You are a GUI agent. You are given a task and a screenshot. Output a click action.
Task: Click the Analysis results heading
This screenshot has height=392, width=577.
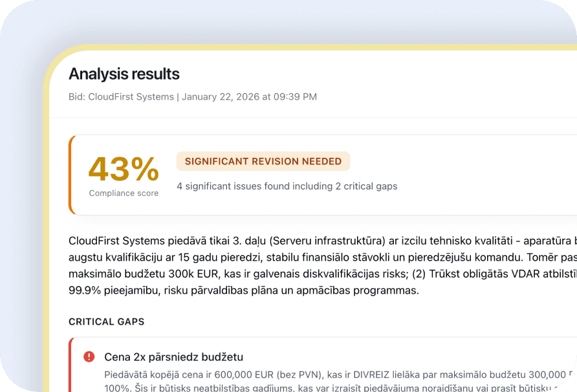(x=124, y=74)
